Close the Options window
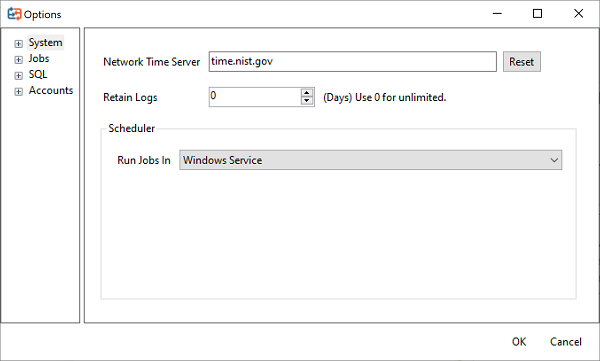Image resolution: width=600 pixels, height=361 pixels. point(579,14)
